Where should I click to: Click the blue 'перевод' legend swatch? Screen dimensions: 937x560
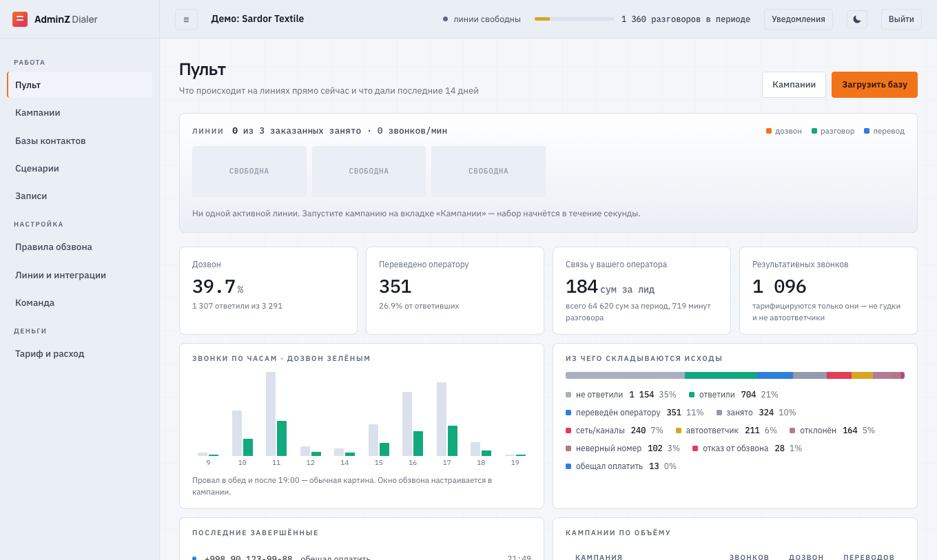867,131
